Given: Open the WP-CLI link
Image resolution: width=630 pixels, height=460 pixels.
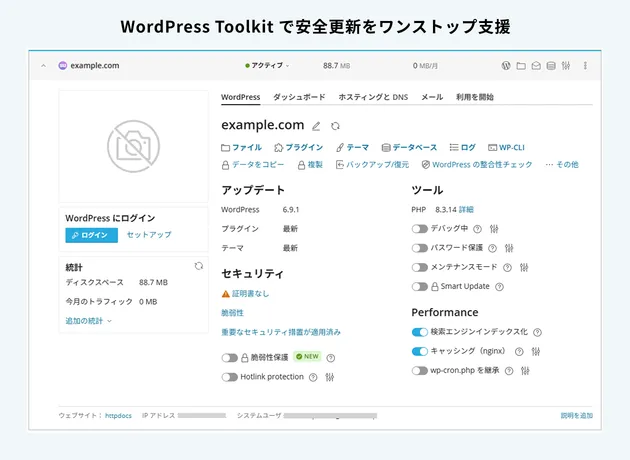Looking at the screenshot, I should [x=506, y=147].
